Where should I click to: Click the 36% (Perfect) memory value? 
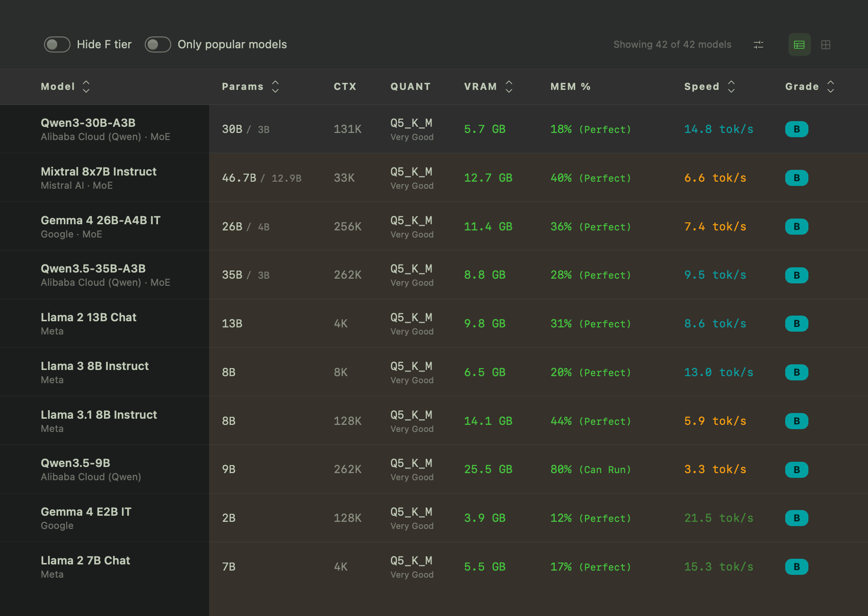[590, 227]
